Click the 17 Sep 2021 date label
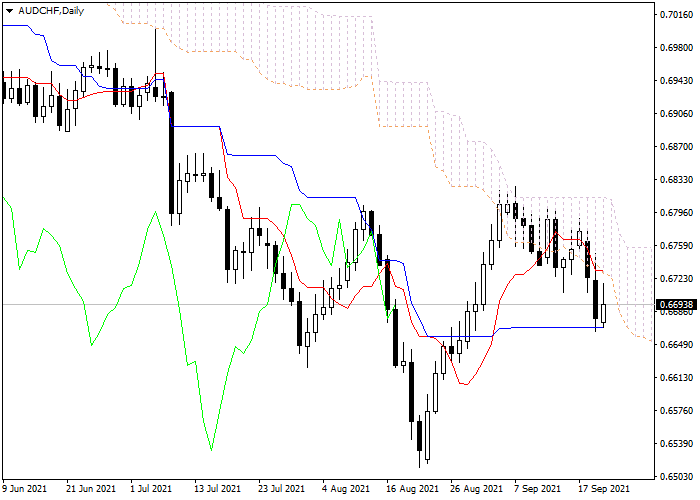Screen dimensions: 700x500 [604, 489]
